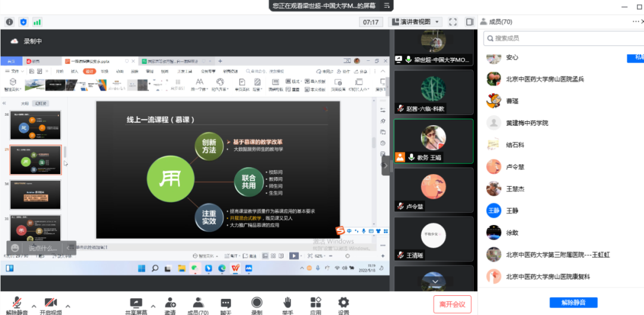The image size is (644, 315).
Task: Click the 邀请 invite icon
Action: click(171, 302)
